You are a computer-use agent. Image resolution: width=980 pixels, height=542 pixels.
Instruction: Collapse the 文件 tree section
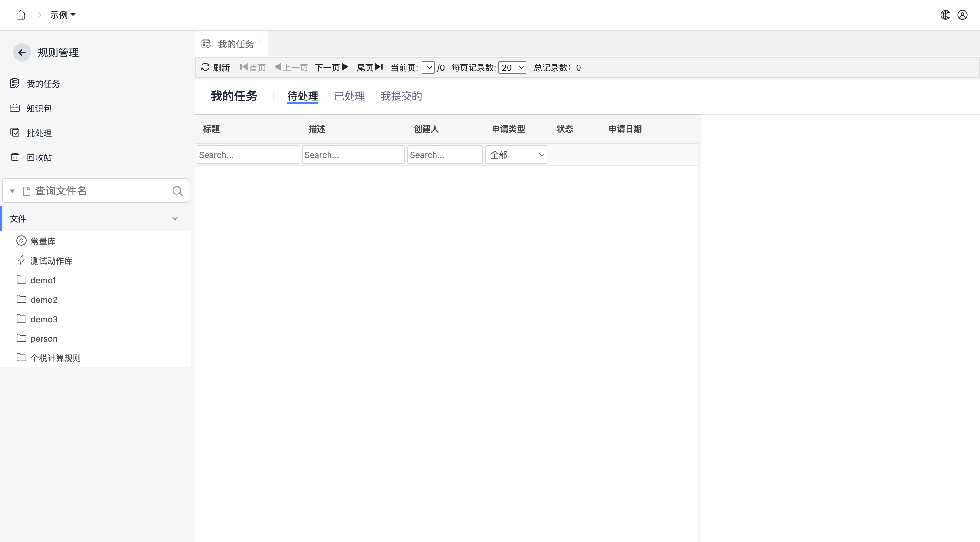tap(175, 218)
